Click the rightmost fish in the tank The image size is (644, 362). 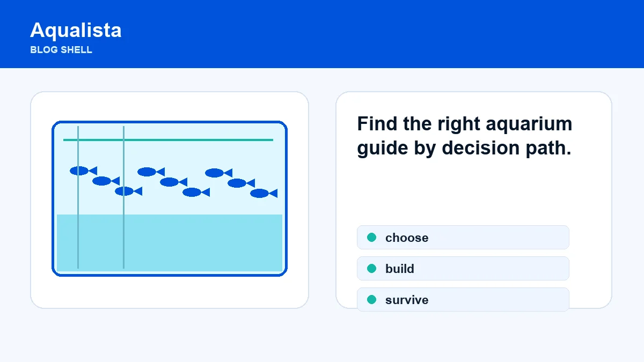coord(264,193)
